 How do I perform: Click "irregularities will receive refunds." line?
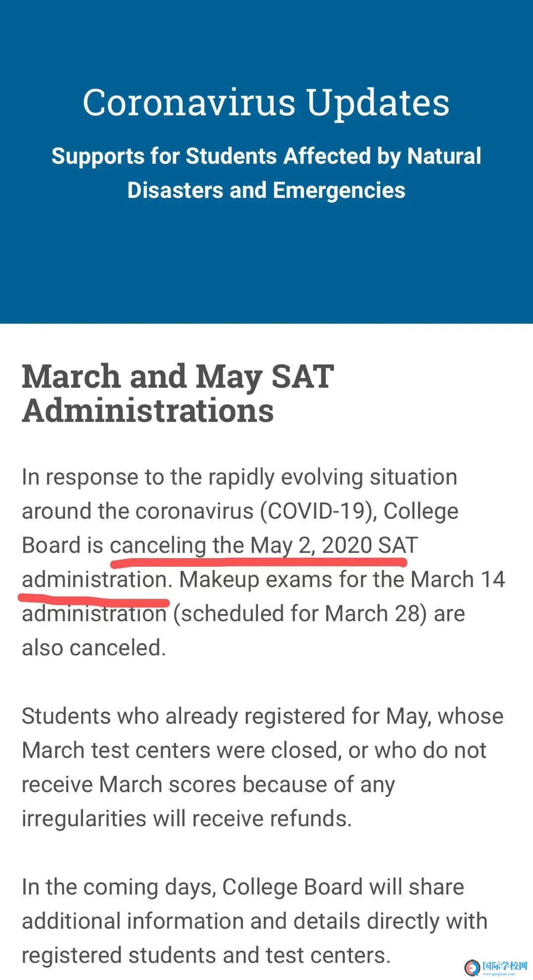pyautogui.click(x=187, y=819)
